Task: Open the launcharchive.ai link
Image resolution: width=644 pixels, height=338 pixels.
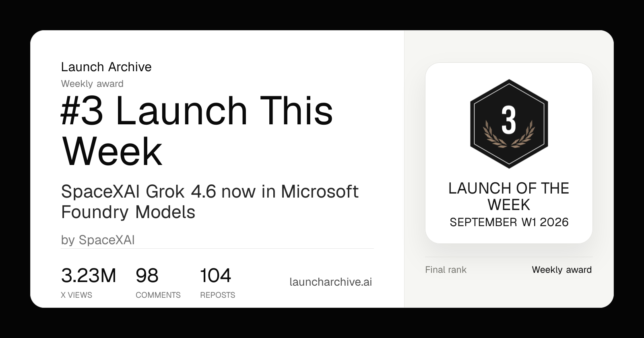Action: coord(330,282)
